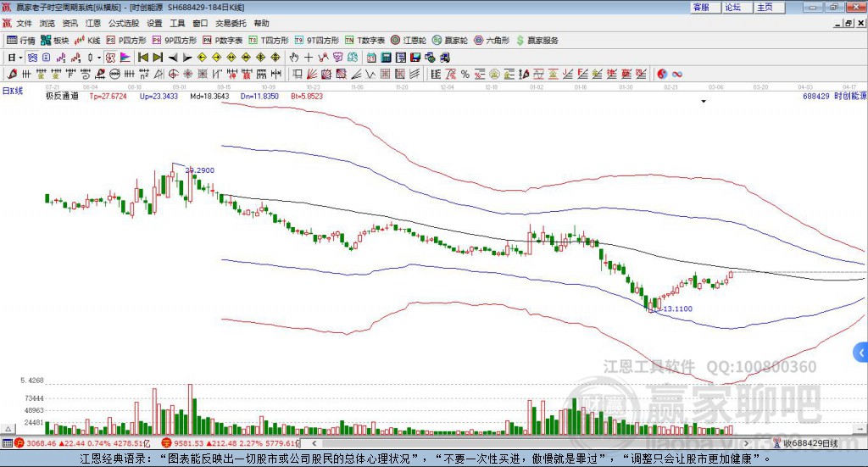868x467 pixels.
Task: Open the 交易委托 menu
Action: 231,23
